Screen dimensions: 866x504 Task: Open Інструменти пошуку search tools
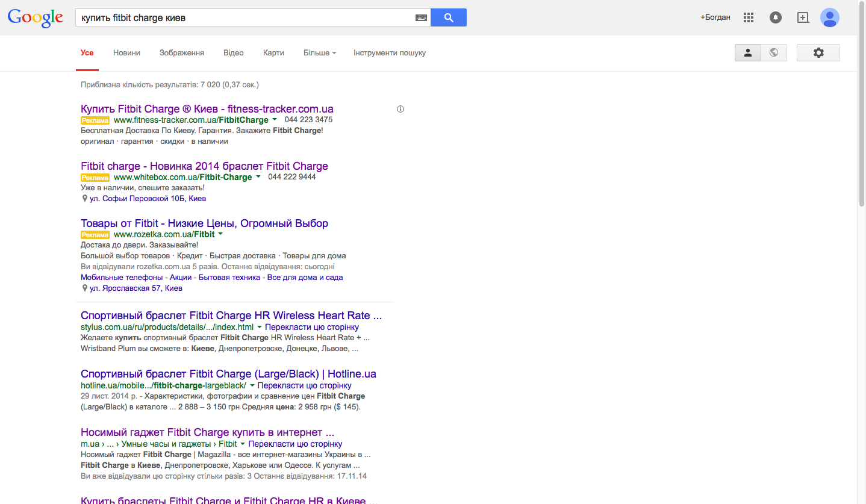(390, 53)
